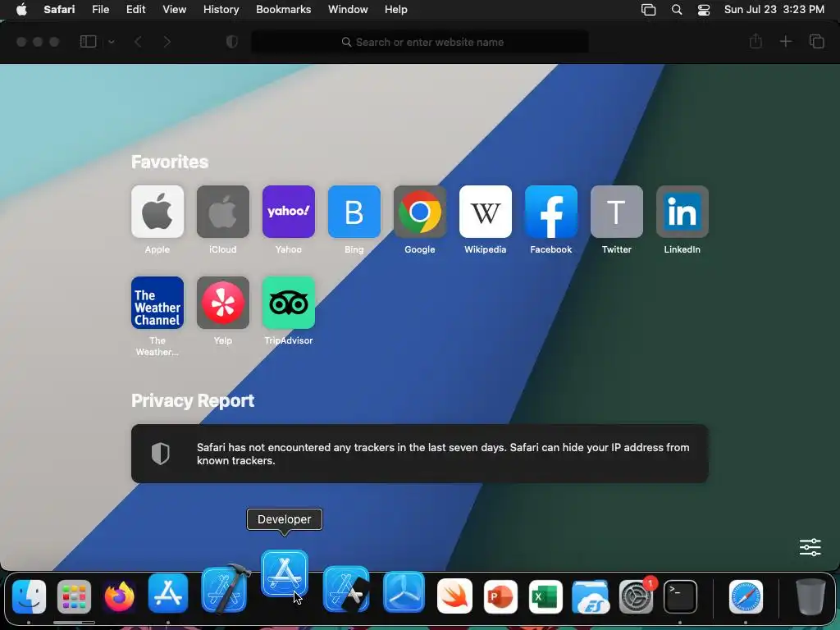Screen dimensions: 840x630
Task: Open the privacy report shield icon in toolbar
Action: click(x=231, y=42)
